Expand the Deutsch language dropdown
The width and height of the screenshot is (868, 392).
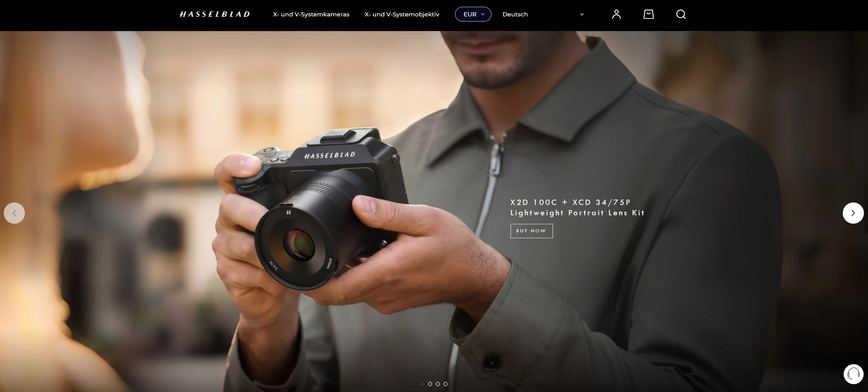(543, 14)
